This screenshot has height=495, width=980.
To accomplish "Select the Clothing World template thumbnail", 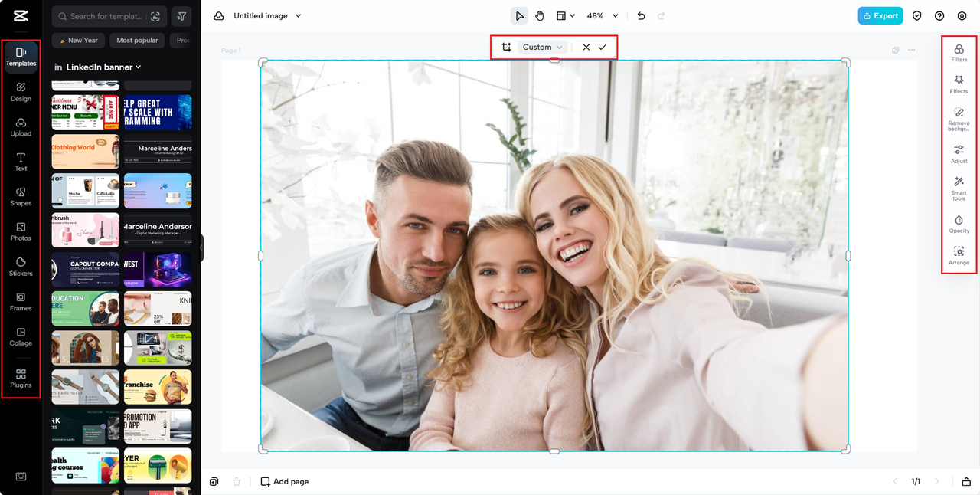I will coord(85,152).
